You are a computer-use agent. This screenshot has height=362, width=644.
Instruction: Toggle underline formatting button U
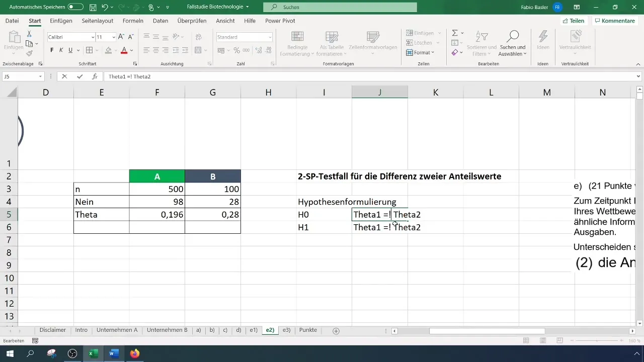(70, 50)
